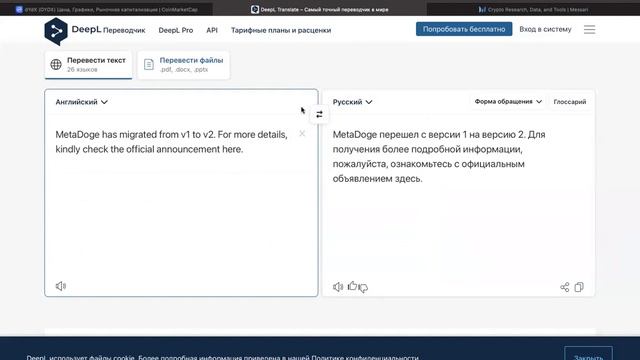Open the Английский source language dropdown

pyautogui.click(x=81, y=102)
